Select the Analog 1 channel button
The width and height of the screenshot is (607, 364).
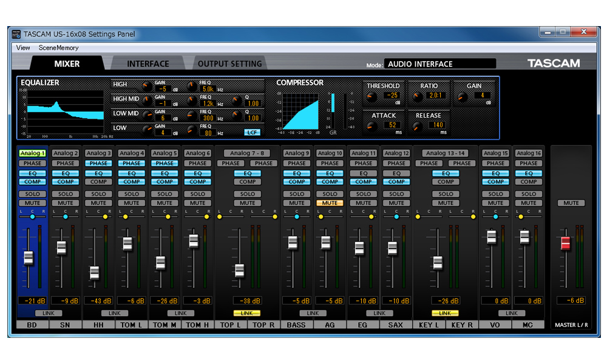pyautogui.click(x=33, y=153)
